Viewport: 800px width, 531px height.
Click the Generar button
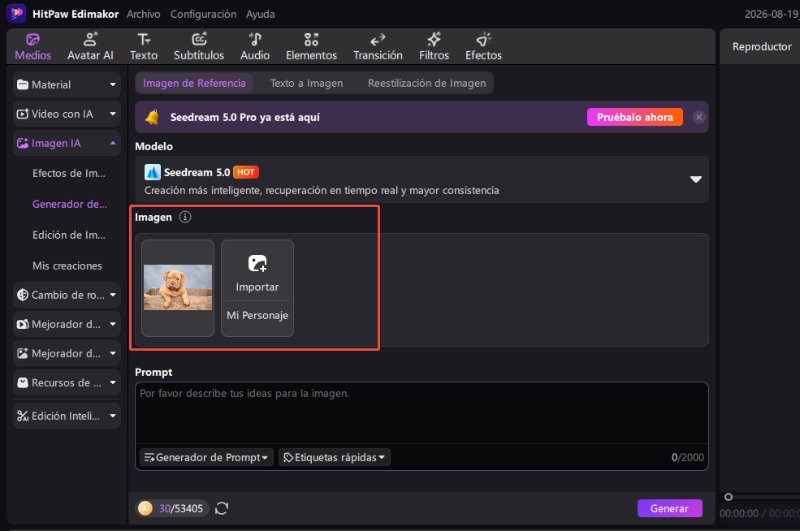pyautogui.click(x=669, y=508)
